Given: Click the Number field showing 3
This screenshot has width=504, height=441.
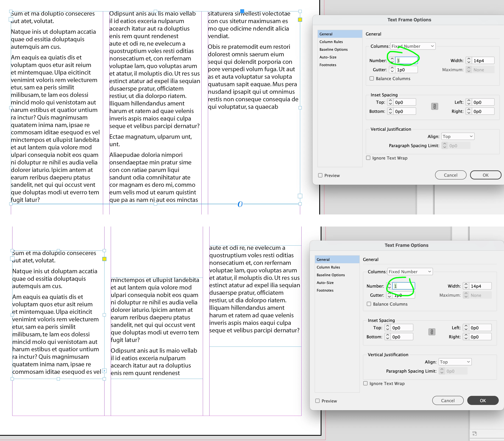Looking at the screenshot, I should [406, 61].
